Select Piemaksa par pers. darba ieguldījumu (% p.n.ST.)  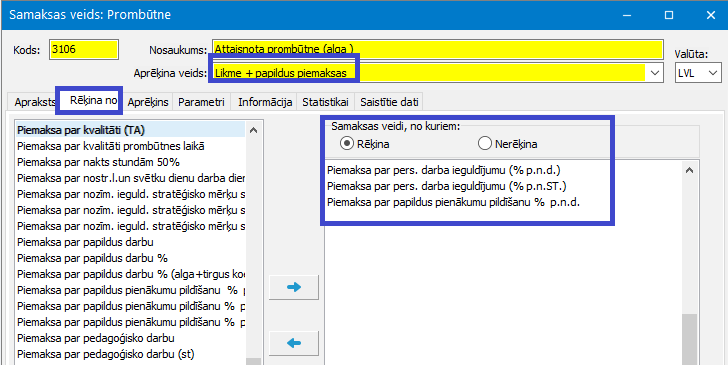point(504,187)
